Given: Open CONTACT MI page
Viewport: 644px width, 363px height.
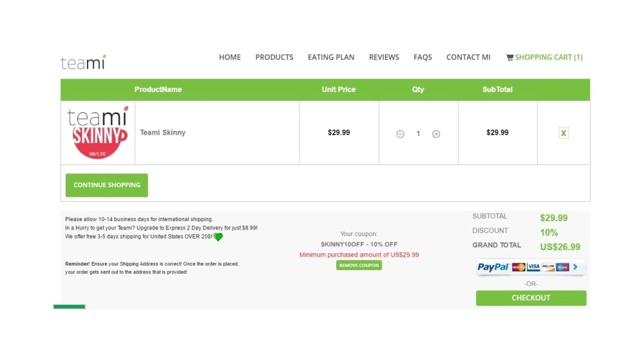Looking at the screenshot, I should click(x=468, y=57).
